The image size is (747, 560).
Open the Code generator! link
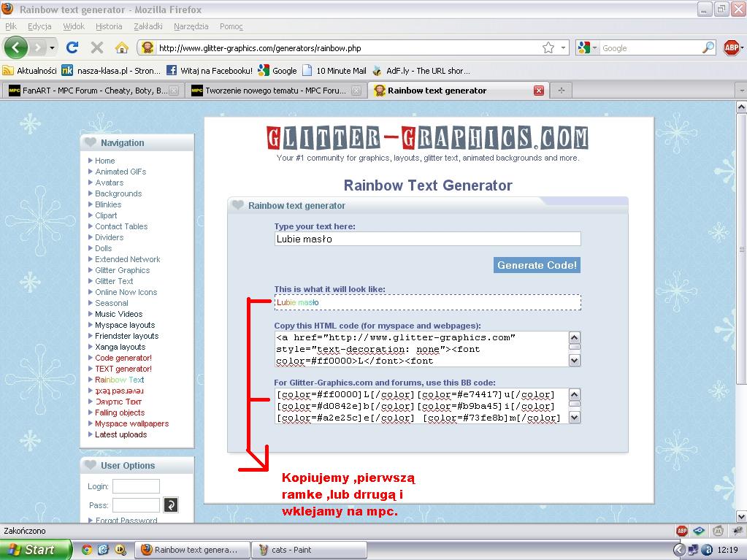(123, 358)
